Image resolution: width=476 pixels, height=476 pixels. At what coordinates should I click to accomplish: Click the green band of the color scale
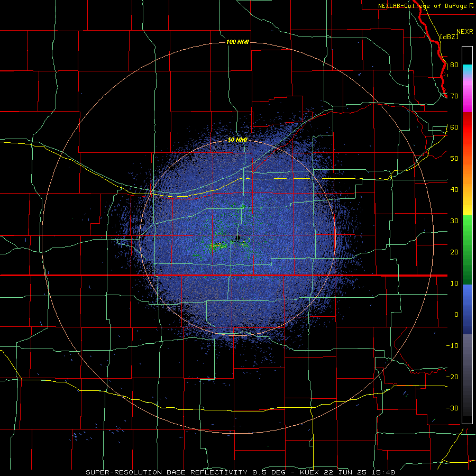(x=467, y=250)
